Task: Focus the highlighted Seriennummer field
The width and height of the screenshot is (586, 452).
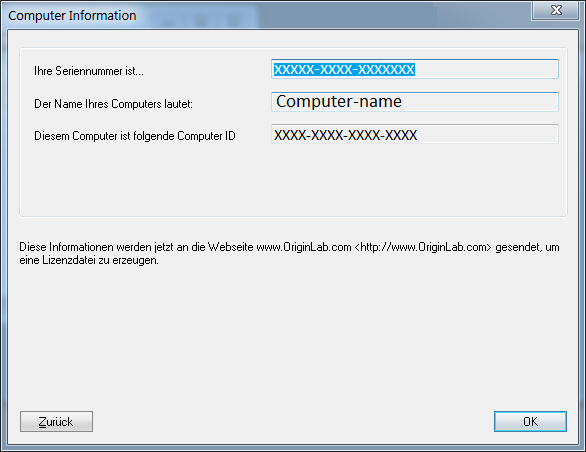Action: tap(414, 69)
